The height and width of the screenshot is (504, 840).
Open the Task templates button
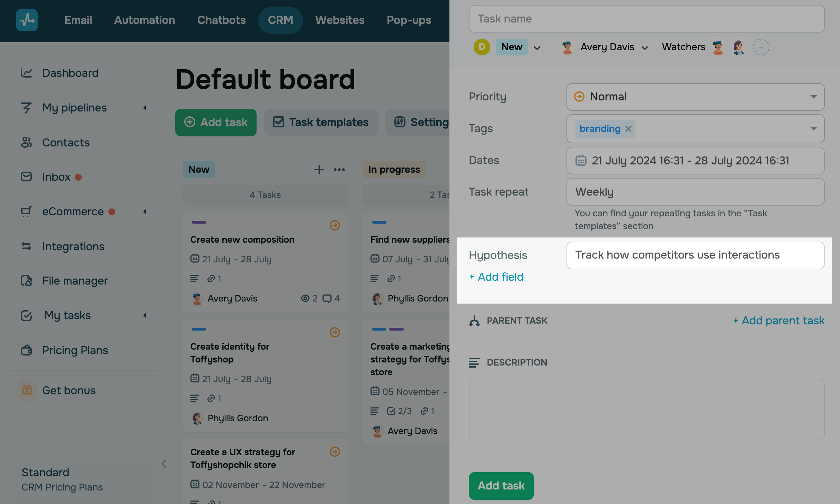click(321, 122)
